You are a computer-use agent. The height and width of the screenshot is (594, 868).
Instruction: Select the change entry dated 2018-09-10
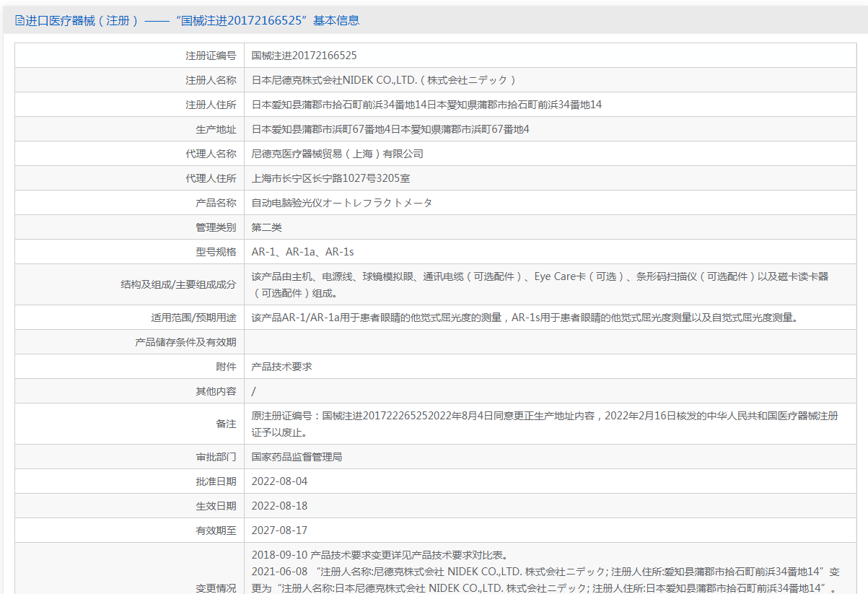pos(382,555)
